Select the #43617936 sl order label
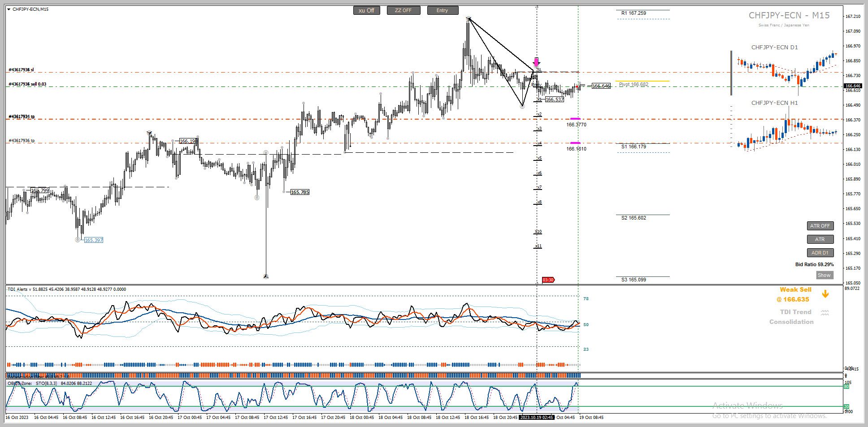868x427 pixels. pyautogui.click(x=21, y=70)
